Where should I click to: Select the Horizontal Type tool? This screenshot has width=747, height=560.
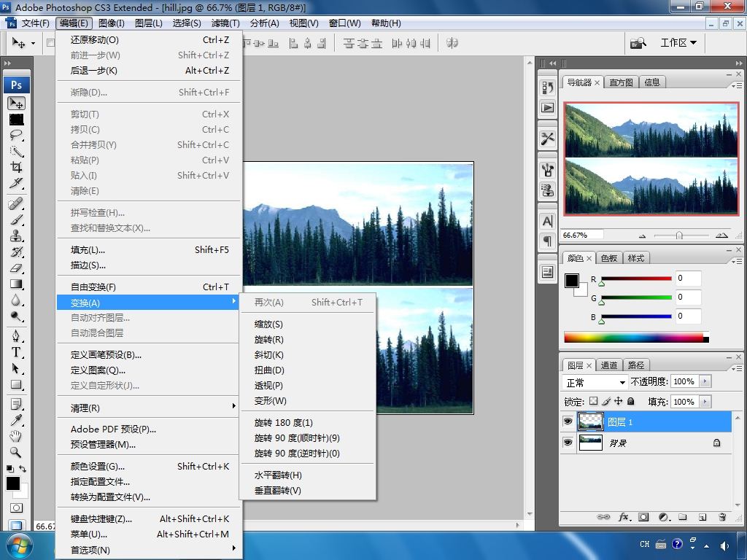click(16, 352)
